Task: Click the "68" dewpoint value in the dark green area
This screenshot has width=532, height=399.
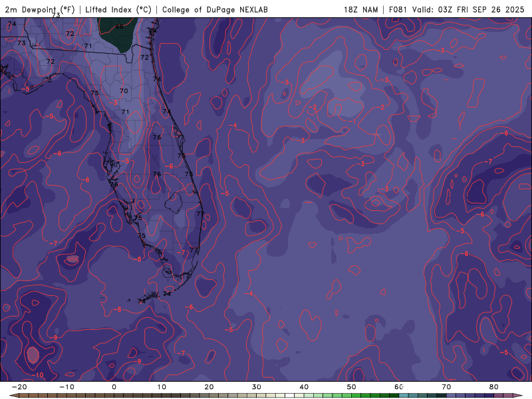Action: pos(120,27)
